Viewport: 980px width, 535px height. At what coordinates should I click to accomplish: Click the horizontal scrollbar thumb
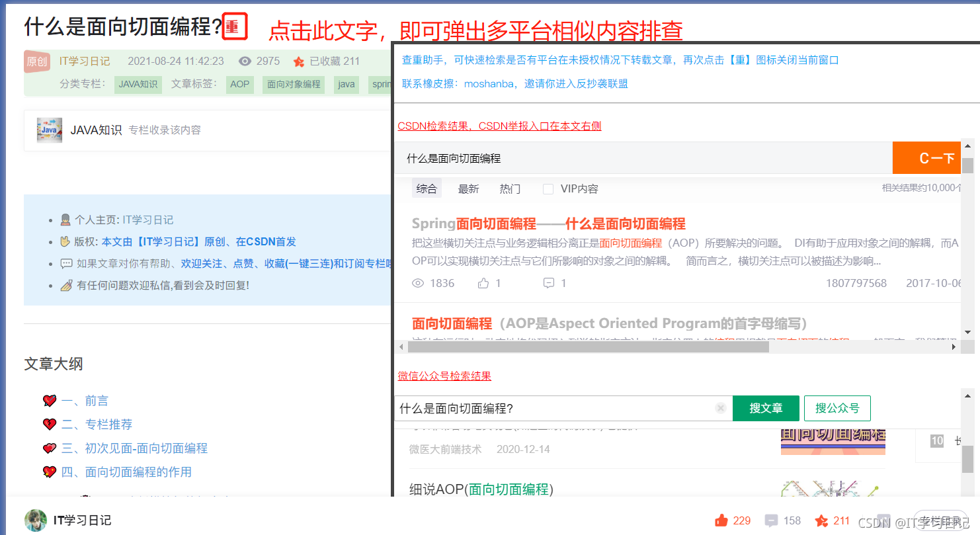tap(589, 347)
